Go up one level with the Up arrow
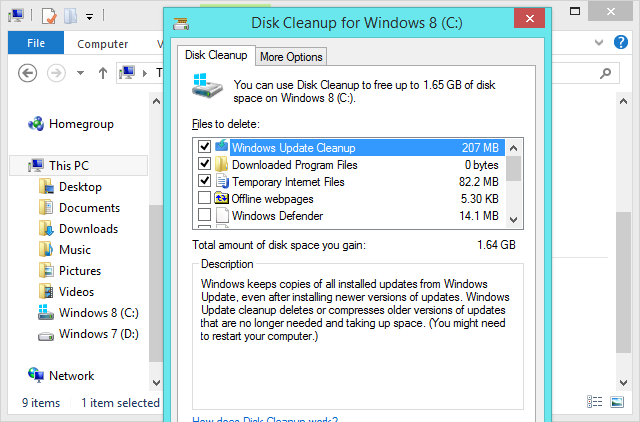This screenshot has width=640, height=422. [103, 73]
